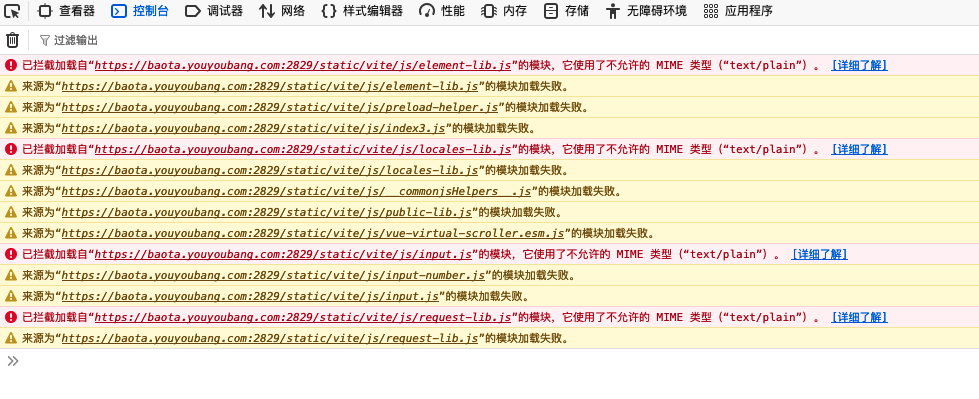Open the 应用程序 application tab

(x=737, y=11)
